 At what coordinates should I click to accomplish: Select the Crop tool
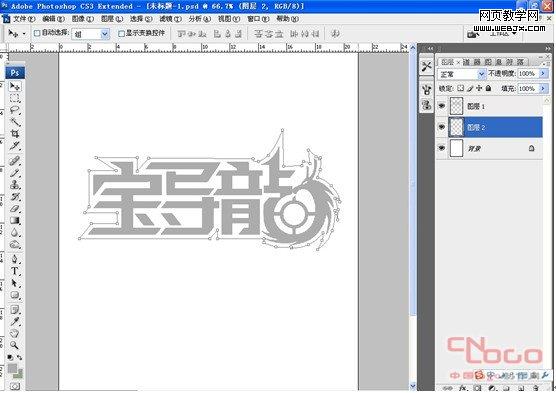[x=15, y=134]
